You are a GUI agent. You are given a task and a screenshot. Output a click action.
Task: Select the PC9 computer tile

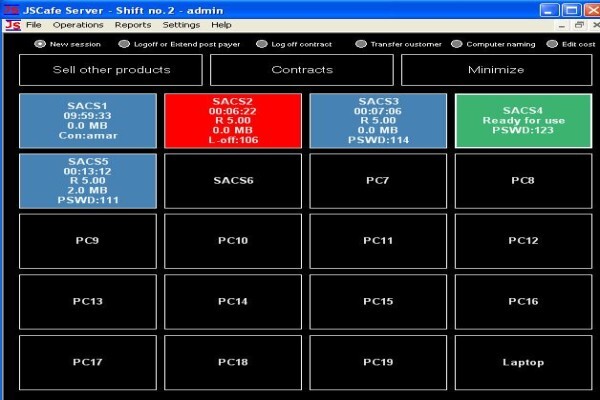coord(88,241)
